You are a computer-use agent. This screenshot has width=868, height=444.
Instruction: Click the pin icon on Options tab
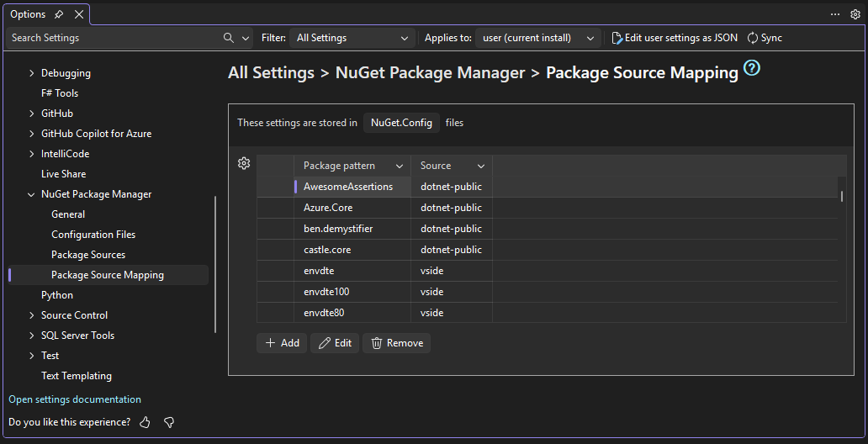[x=59, y=14]
